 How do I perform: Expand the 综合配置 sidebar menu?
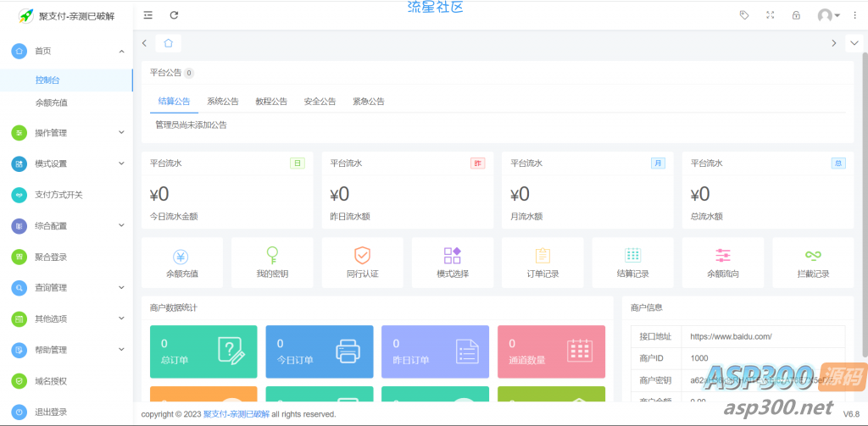(66, 226)
